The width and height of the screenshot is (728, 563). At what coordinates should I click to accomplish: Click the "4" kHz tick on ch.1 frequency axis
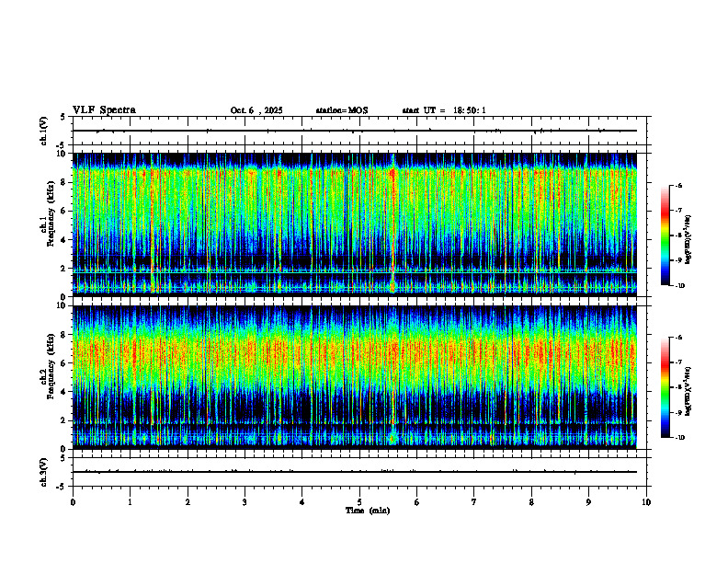pyautogui.click(x=64, y=240)
